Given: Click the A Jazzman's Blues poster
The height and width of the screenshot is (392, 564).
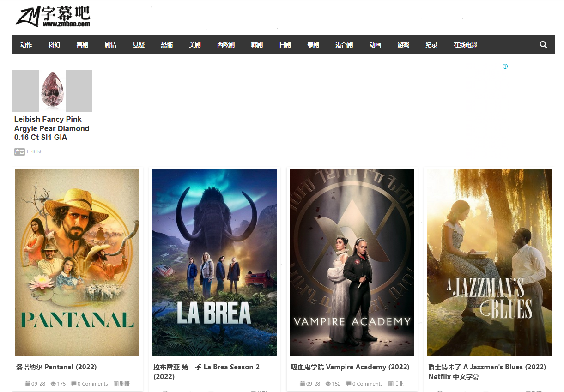Looking at the screenshot, I should point(489,262).
